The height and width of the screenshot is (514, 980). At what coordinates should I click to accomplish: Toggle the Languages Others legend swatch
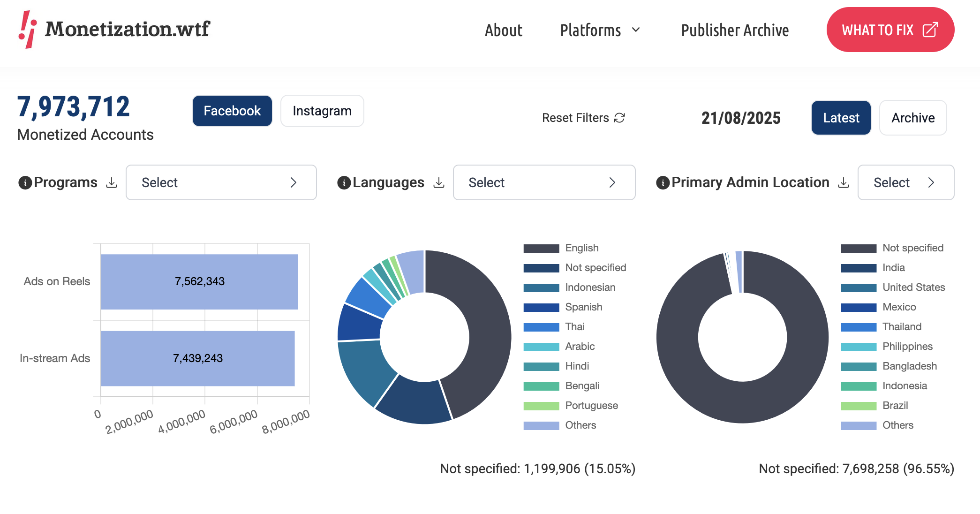point(541,425)
